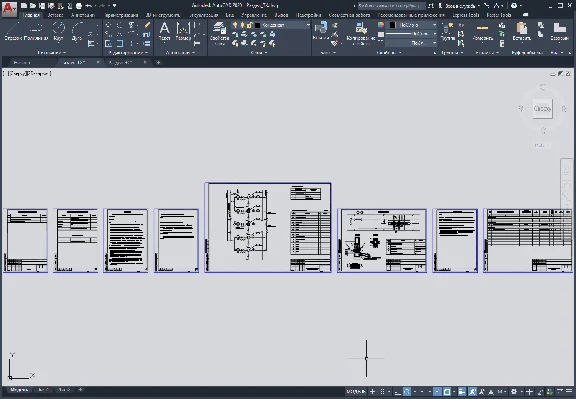Image resolution: width=576 pixels, height=399 pixels.
Task: Toggle the layer on/off lightbulb icon
Action: tap(235, 25)
